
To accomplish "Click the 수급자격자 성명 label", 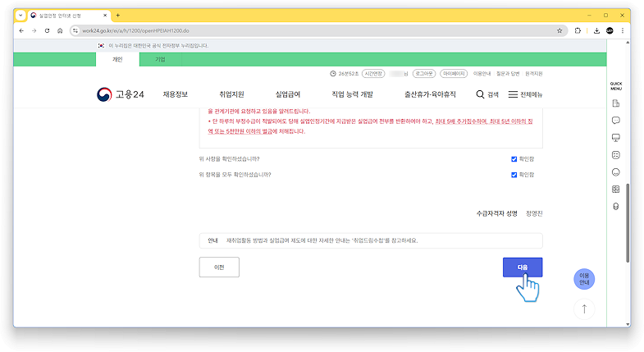I will click(496, 213).
